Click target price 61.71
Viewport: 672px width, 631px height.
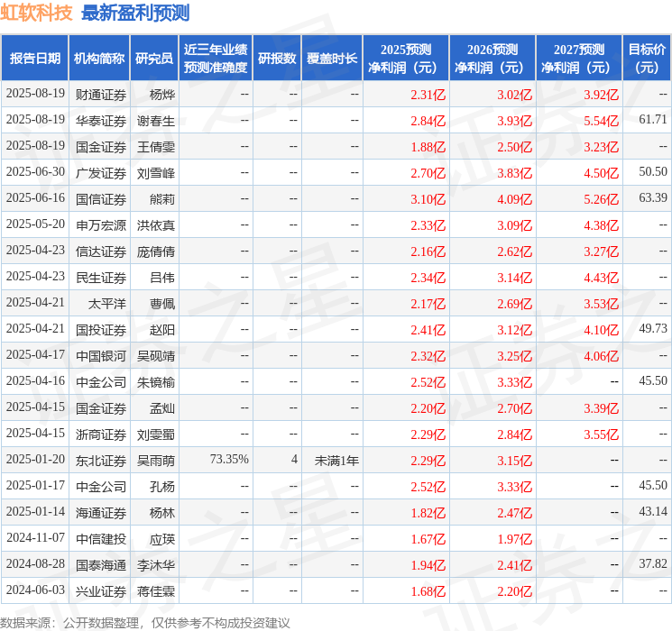(653, 120)
